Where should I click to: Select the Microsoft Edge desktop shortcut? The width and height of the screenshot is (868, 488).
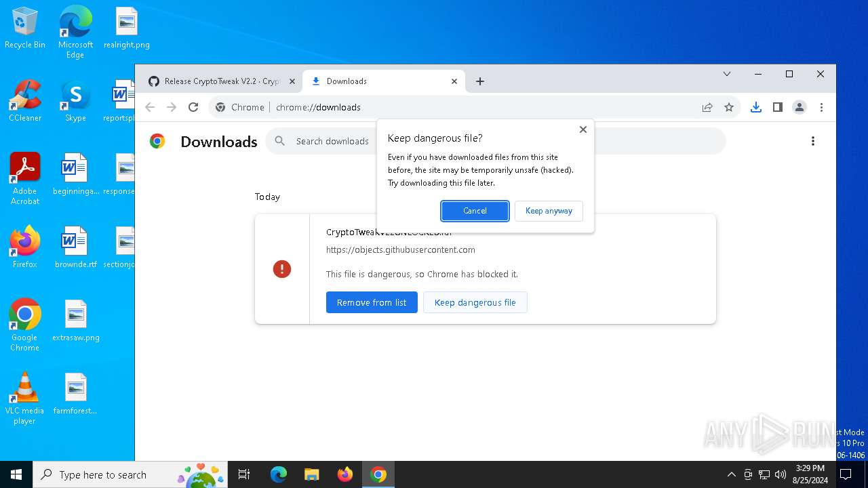point(75,33)
